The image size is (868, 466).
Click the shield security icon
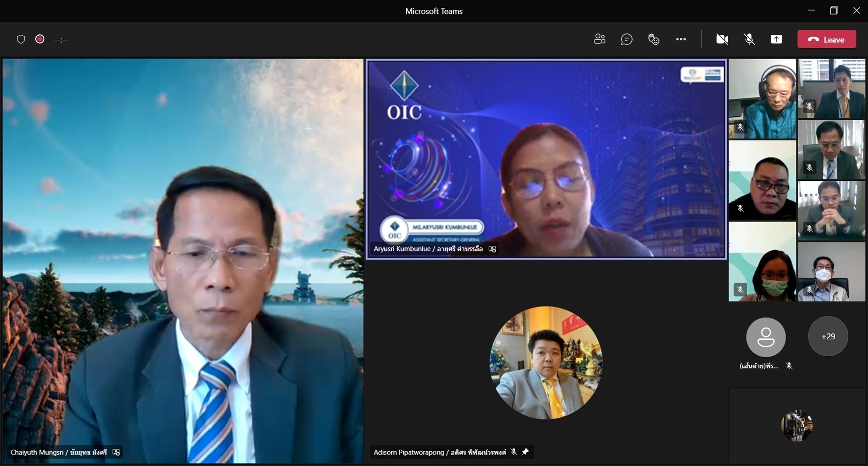(21, 39)
